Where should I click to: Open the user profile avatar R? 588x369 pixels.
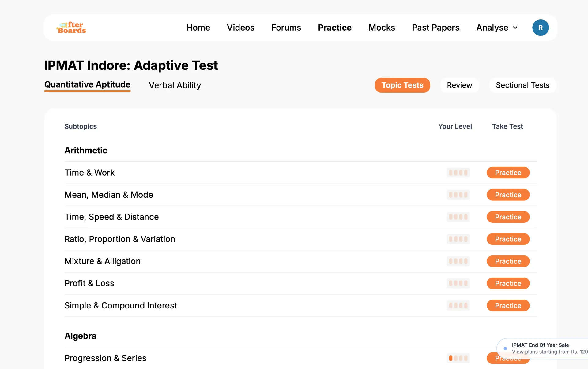pos(540,28)
